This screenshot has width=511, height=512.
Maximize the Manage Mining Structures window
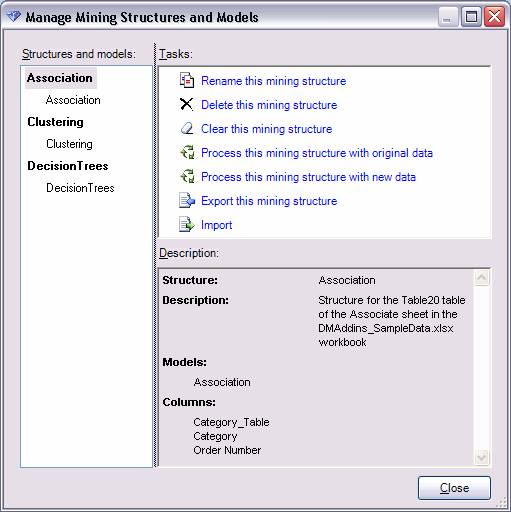(x=471, y=17)
